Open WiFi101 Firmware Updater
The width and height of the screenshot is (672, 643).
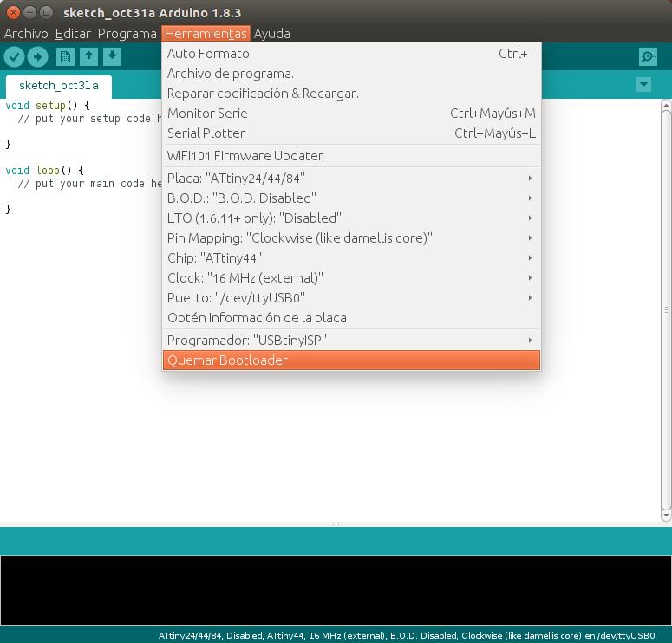351,155
